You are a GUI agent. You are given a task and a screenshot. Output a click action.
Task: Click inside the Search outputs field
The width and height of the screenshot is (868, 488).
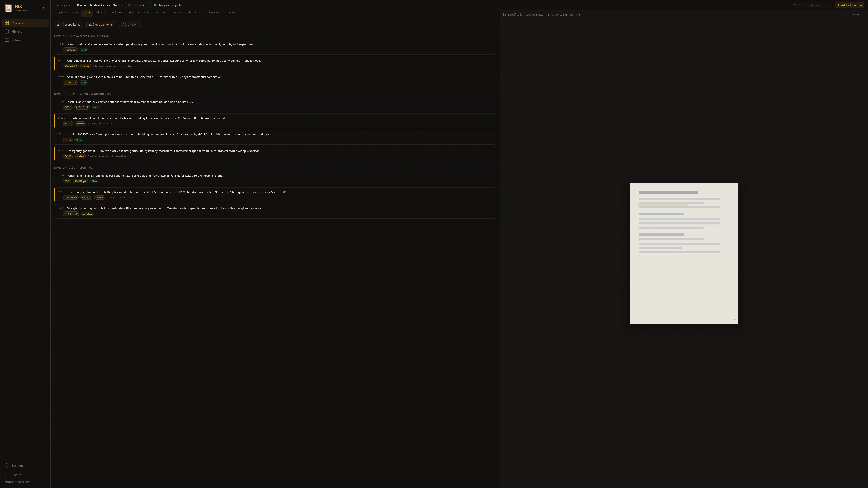pyautogui.click(x=812, y=5)
